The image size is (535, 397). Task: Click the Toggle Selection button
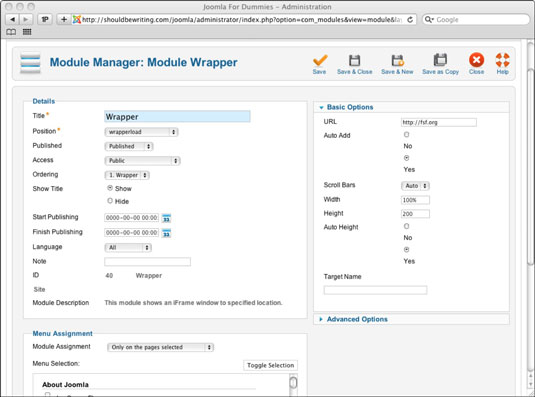pos(271,365)
